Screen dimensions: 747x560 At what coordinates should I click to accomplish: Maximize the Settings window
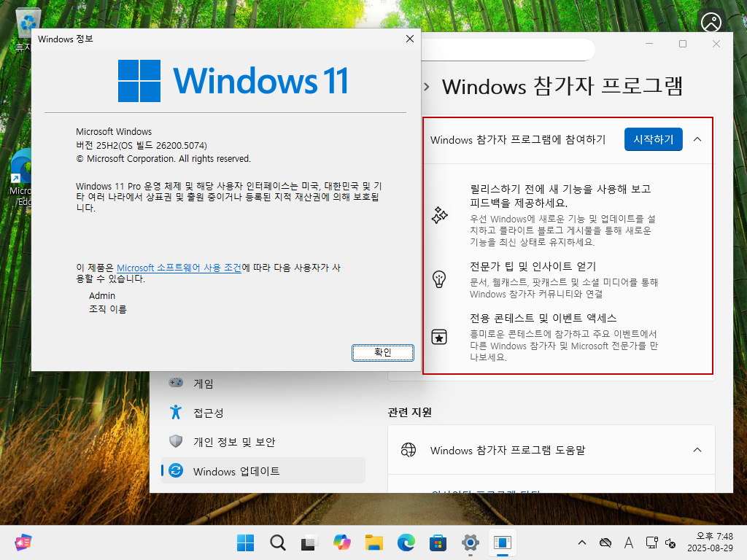[683, 44]
